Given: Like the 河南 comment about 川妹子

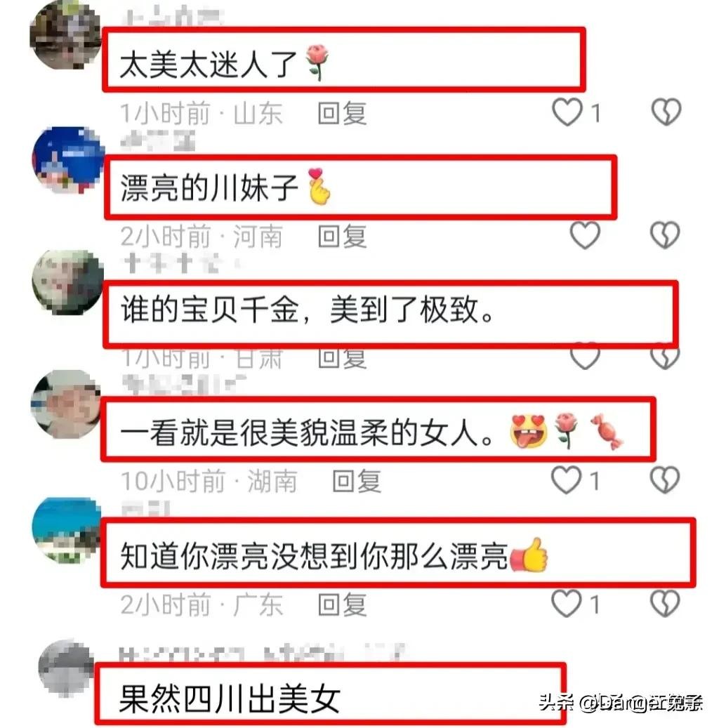Looking at the screenshot, I should [x=585, y=235].
